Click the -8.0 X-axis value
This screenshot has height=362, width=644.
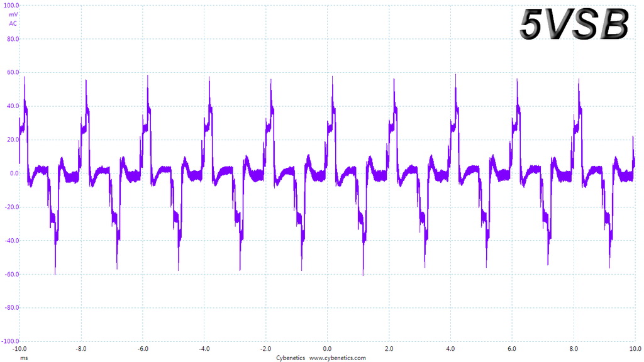pyautogui.click(x=81, y=349)
